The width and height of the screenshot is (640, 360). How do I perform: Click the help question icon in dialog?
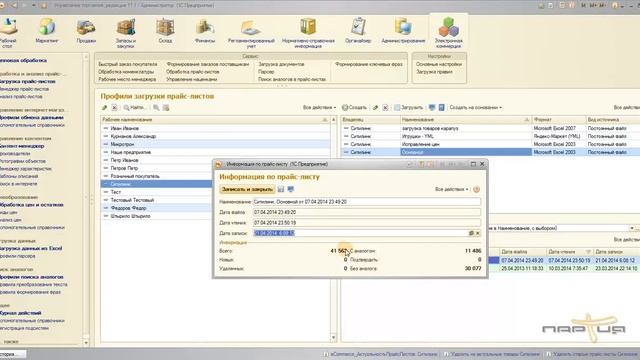476,189
